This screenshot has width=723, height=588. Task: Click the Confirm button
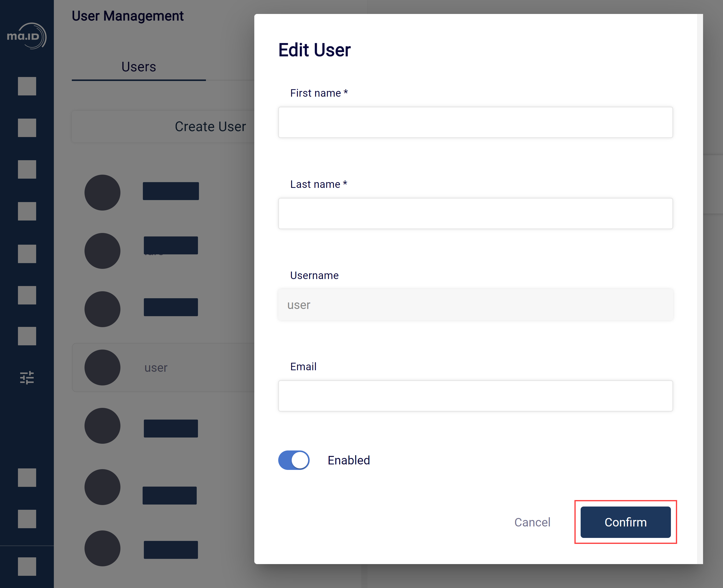tap(625, 522)
